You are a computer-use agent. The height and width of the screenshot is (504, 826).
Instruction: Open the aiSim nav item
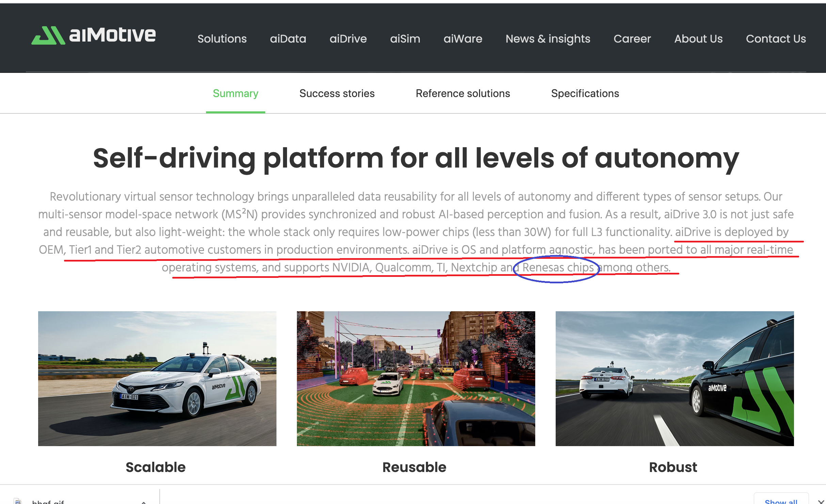coord(405,39)
